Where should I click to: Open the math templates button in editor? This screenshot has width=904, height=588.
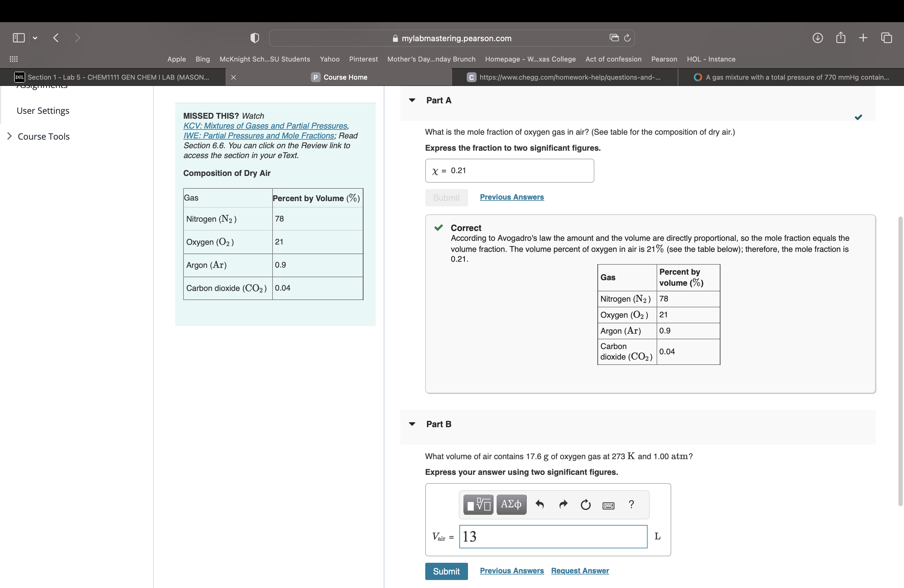pyautogui.click(x=478, y=504)
